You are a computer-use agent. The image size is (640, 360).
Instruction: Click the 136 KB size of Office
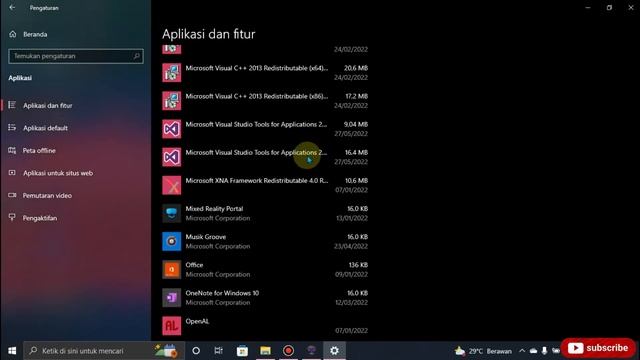(x=358, y=265)
